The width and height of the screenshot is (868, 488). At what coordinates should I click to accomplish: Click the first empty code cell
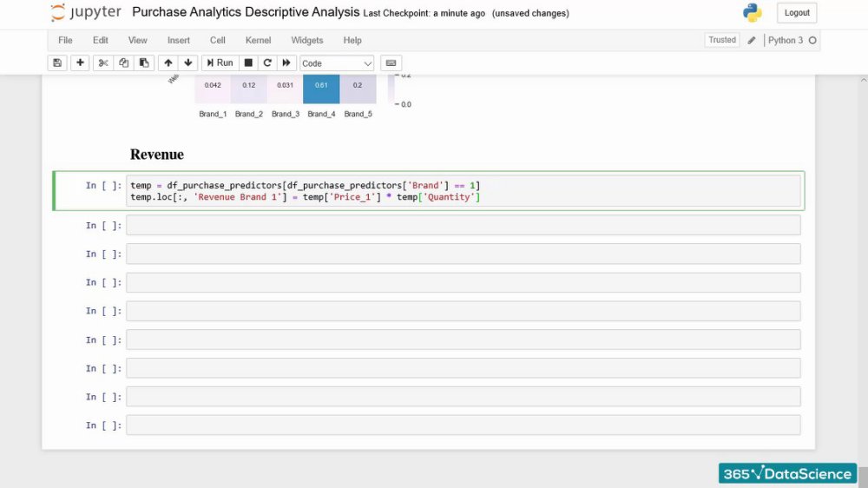click(464, 226)
